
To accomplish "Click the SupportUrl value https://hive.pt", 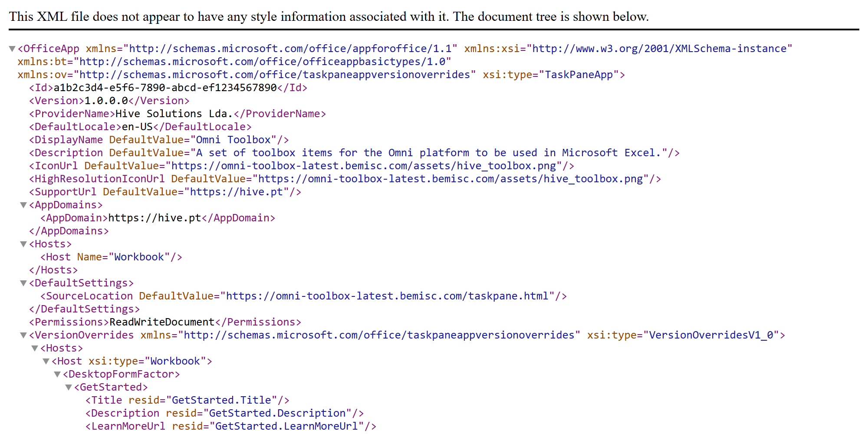I will pos(237,192).
